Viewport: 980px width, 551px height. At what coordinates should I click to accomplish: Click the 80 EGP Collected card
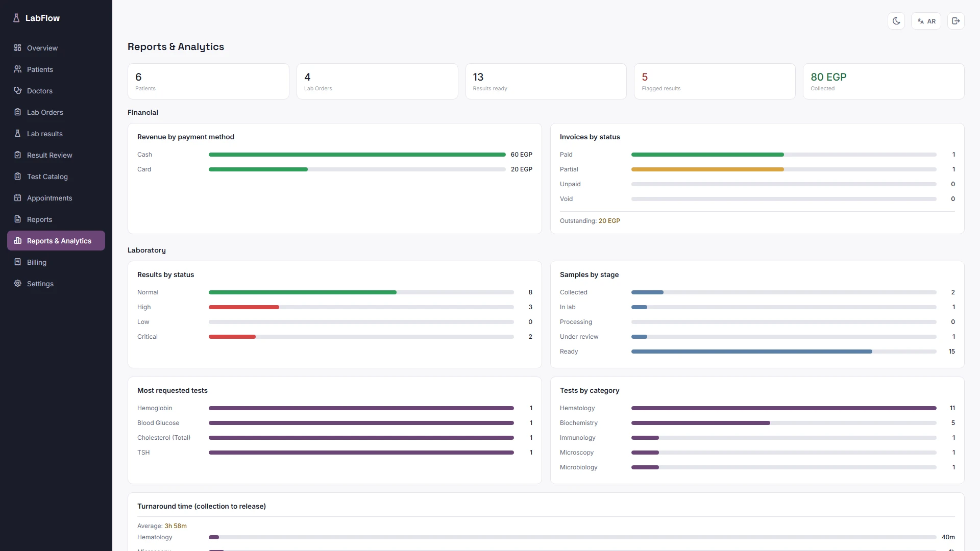point(884,81)
